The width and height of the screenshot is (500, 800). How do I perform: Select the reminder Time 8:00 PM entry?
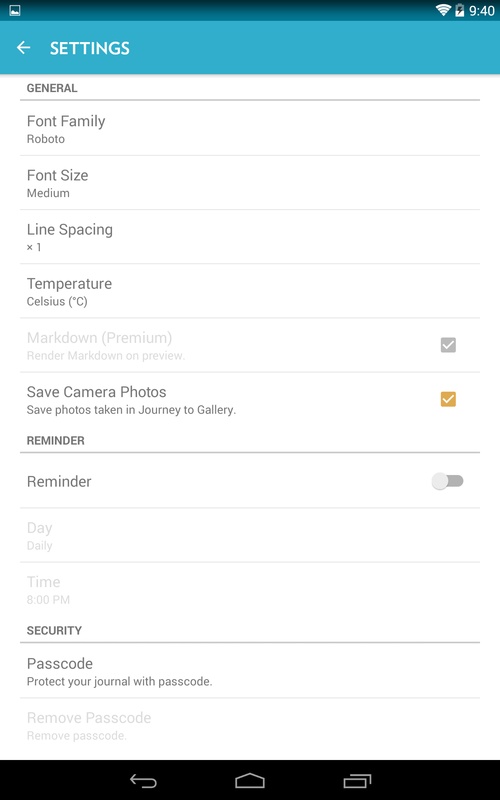pos(250,589)
